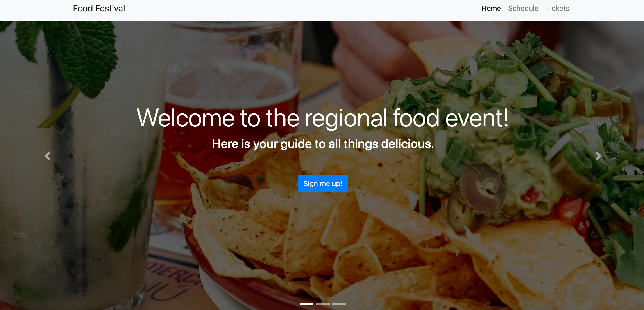Click the guide to all things delicious subtitle

point(323,144)
